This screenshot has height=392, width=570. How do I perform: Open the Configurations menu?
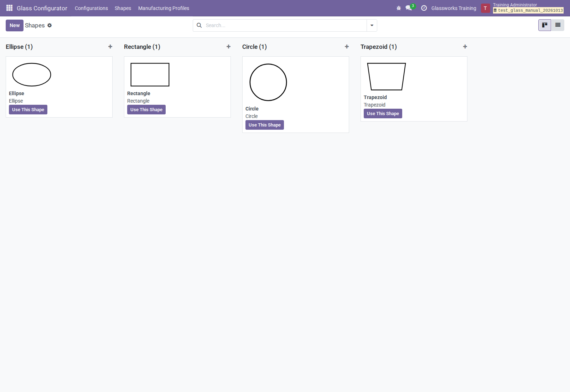pos(91,8)
